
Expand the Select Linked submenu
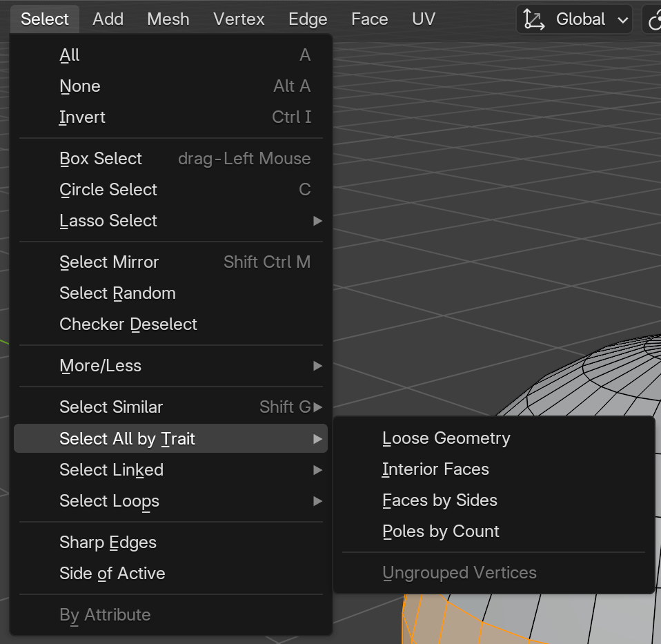(x=170, y=470)
